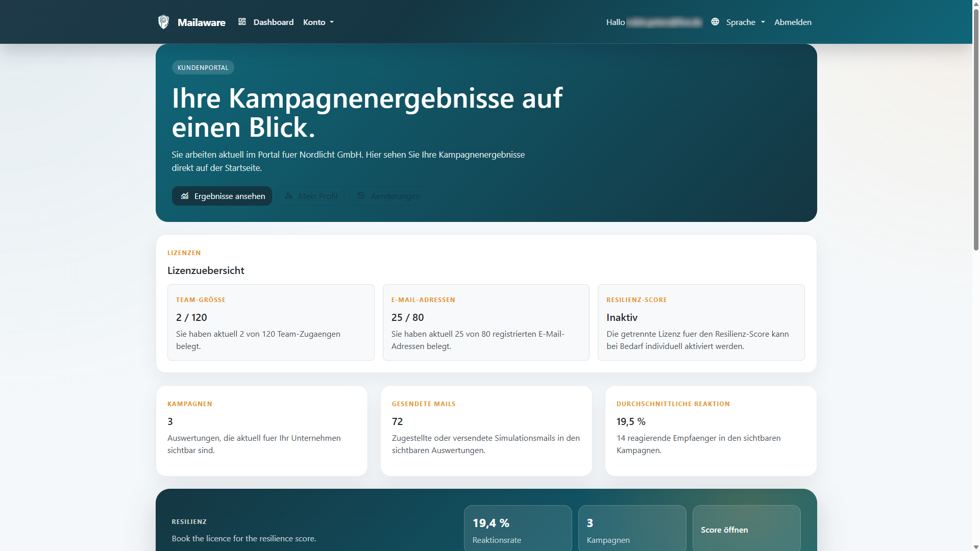Click the Lizenzuebersicht heading
The width and height of the screenshot is (980, 551).
[x=206, y=270]
